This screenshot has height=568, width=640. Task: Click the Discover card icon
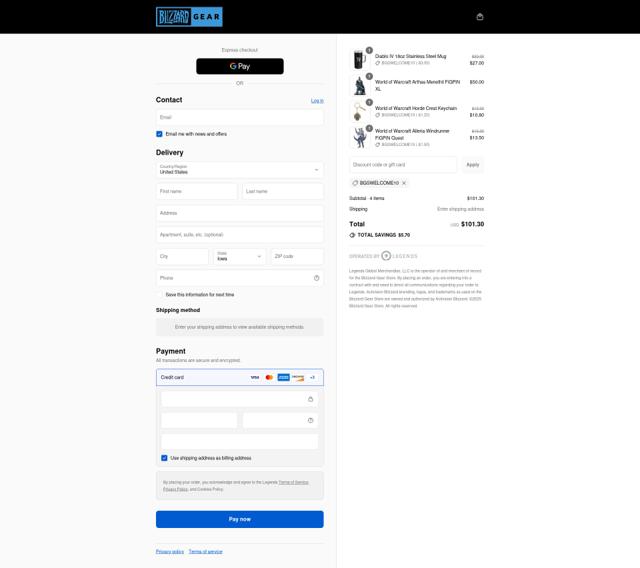[298, 377]
